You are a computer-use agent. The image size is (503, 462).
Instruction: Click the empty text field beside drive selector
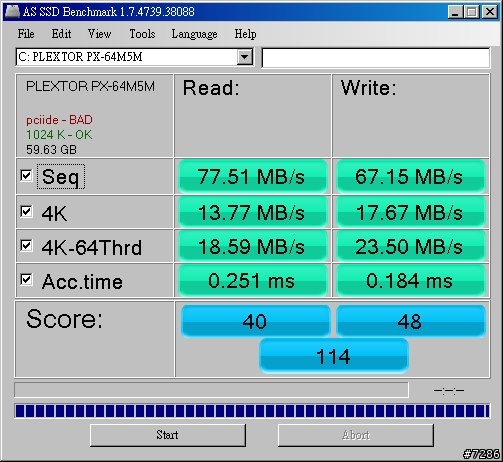point(376,58)
